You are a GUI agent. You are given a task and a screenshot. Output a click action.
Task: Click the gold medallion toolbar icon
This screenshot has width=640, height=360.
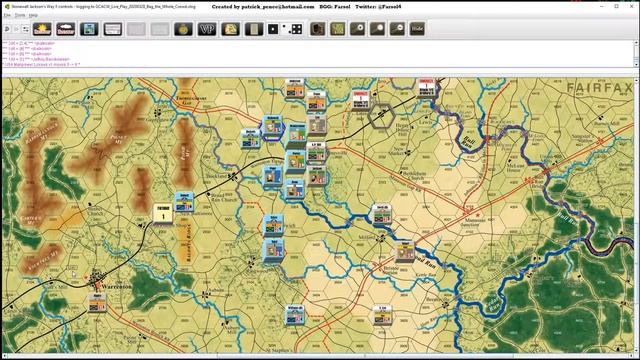pyautogui.click(x=183, y=29)
